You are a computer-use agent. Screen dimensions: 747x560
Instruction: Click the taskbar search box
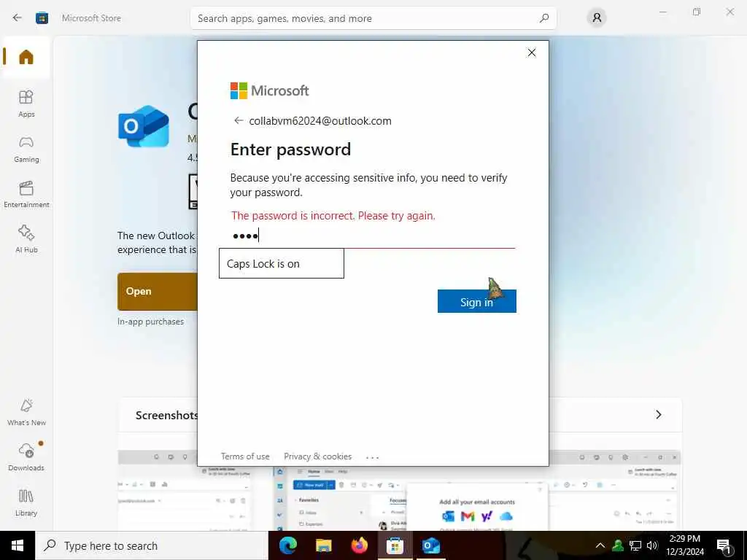(x=152, y=545)
